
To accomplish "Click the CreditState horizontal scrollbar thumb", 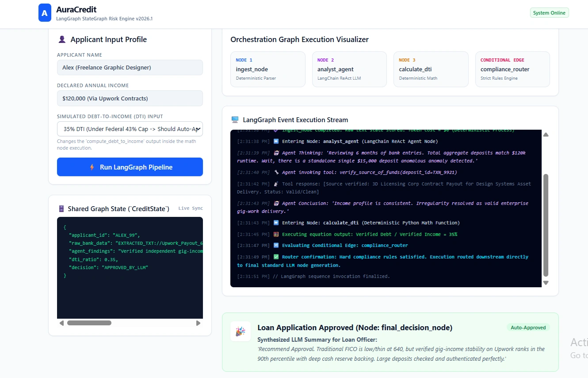I will coord(89,323).
